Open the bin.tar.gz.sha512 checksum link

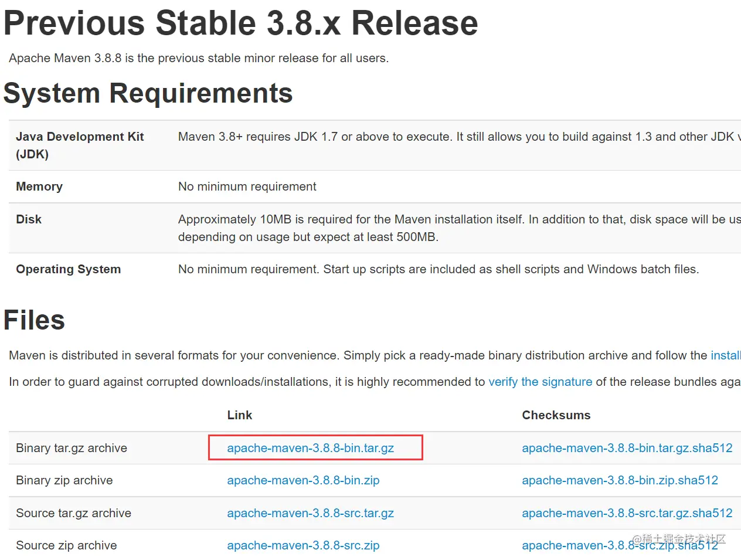click(627, 448)
